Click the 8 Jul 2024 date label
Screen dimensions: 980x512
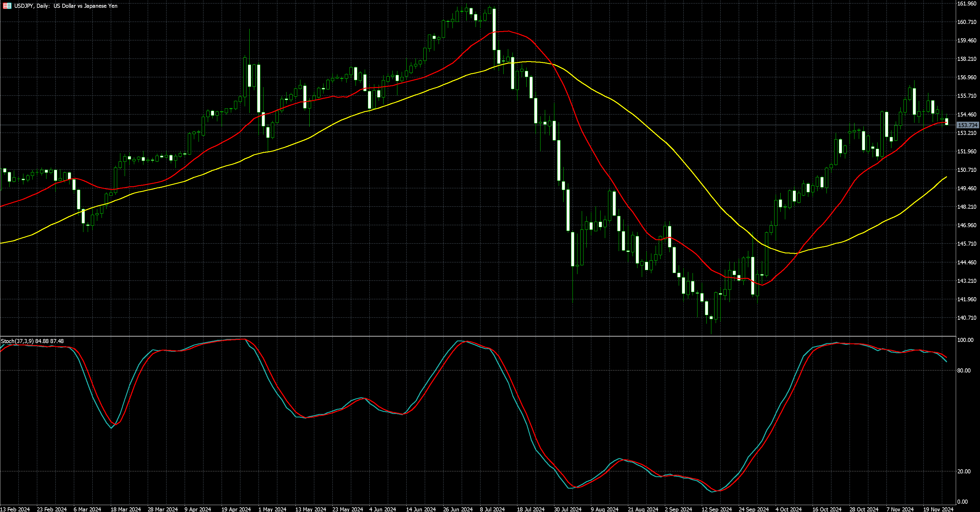click(x=492, y=509)
